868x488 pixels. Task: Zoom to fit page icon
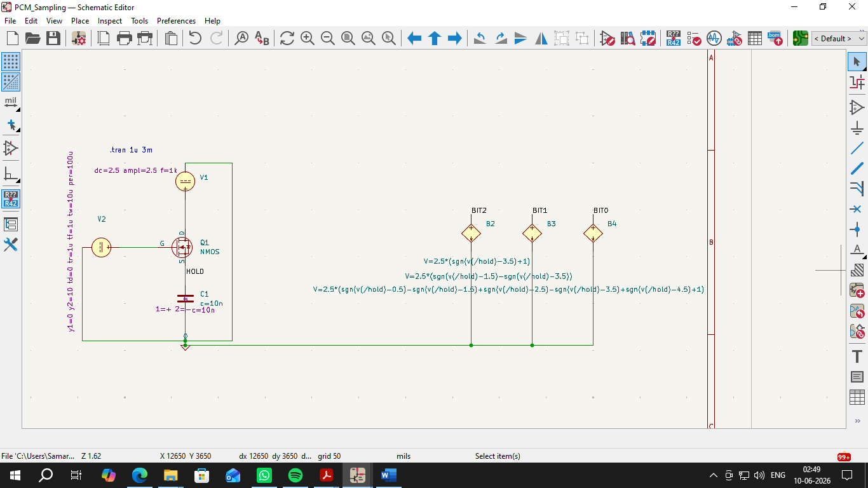tap(348, 38)
